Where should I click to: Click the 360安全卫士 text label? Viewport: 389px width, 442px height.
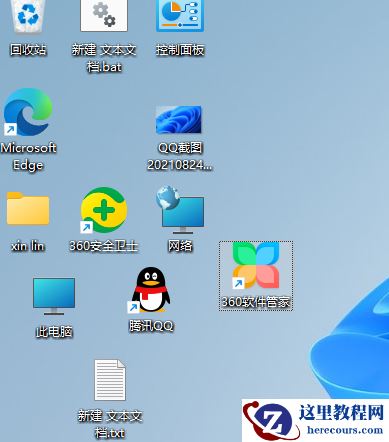coord(104,246)
